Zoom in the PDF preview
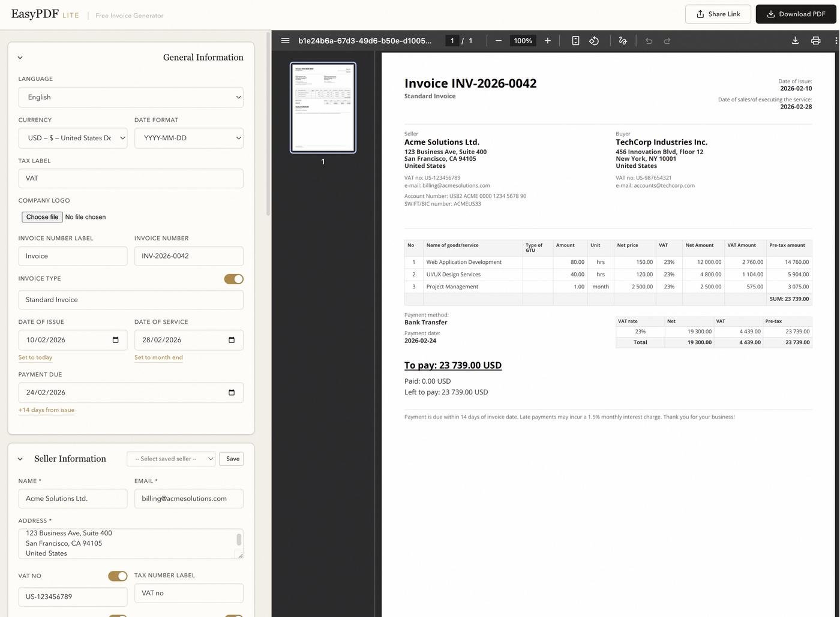 pyautogui.click(x=547, y=41)
